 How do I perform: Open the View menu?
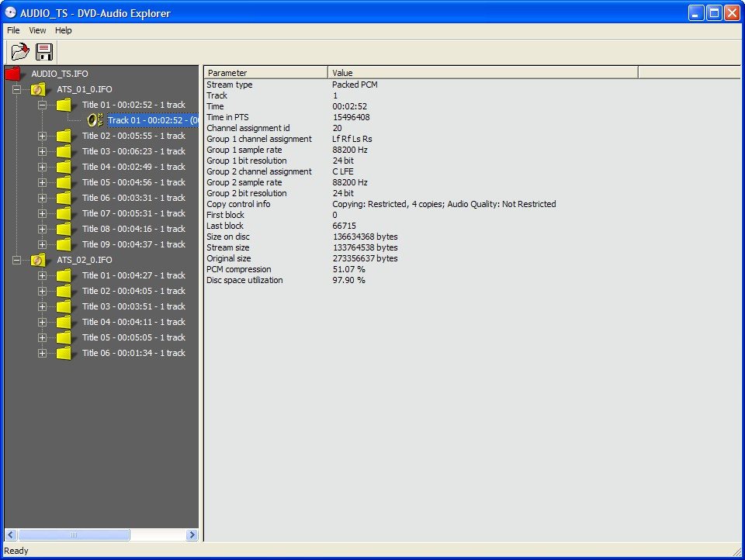pos(37,30)
